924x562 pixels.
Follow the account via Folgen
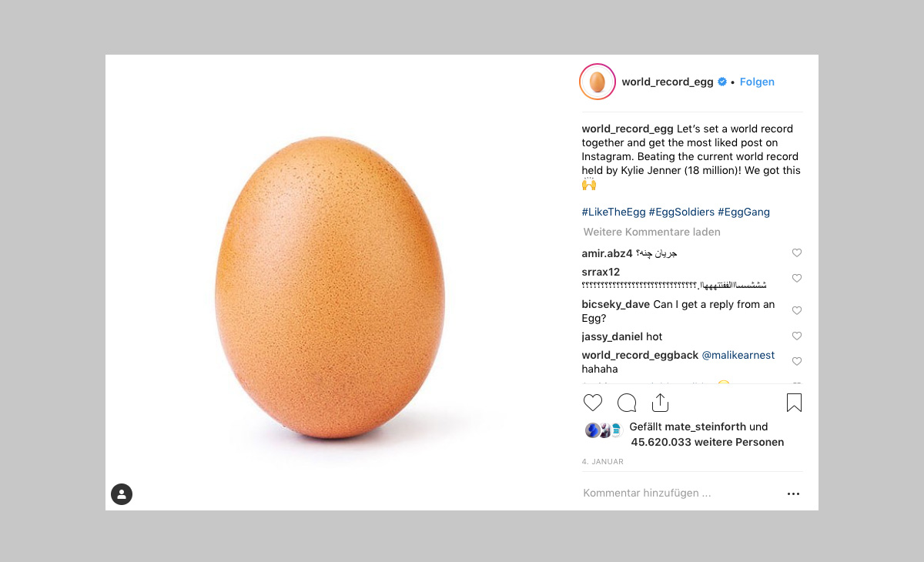[757, 82]
